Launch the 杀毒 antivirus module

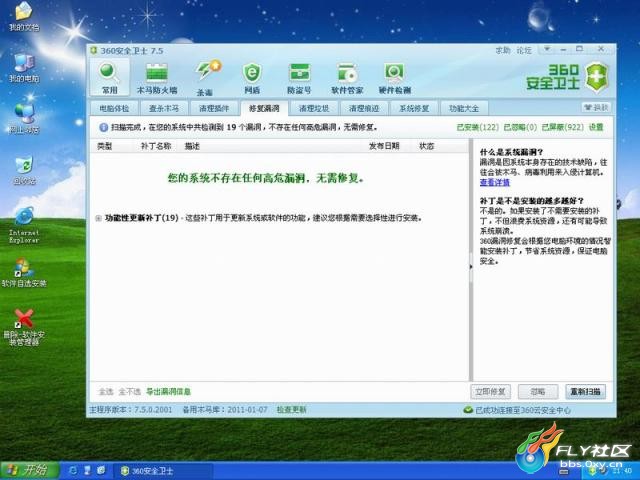pos(207,78)
